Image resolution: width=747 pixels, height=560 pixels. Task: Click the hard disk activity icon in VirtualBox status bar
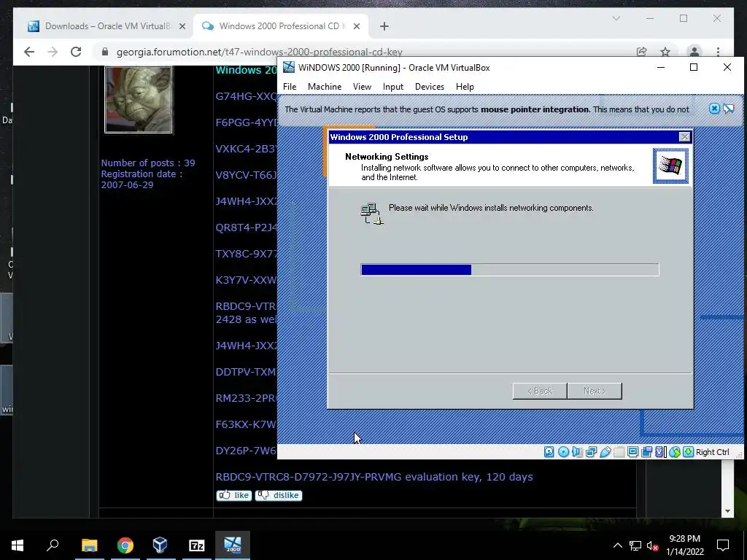click(549, 452)
